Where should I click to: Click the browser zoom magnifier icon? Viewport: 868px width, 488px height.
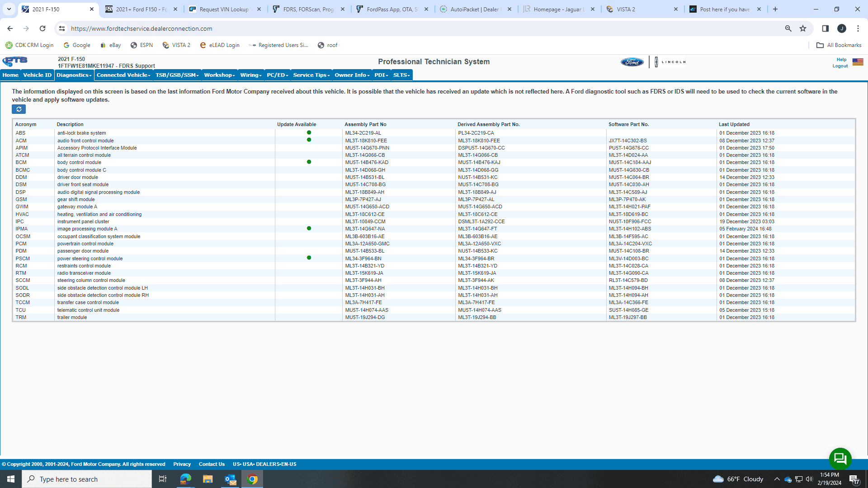pos(788,28)
